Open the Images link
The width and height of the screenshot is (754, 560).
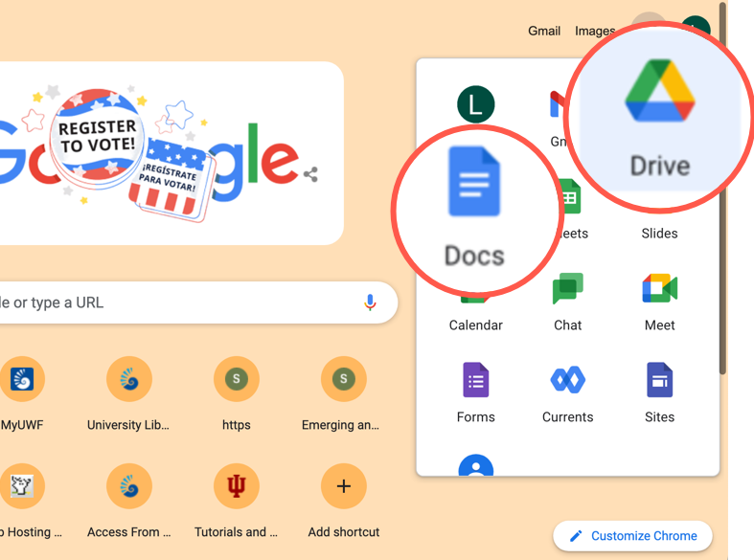point(595,31)
